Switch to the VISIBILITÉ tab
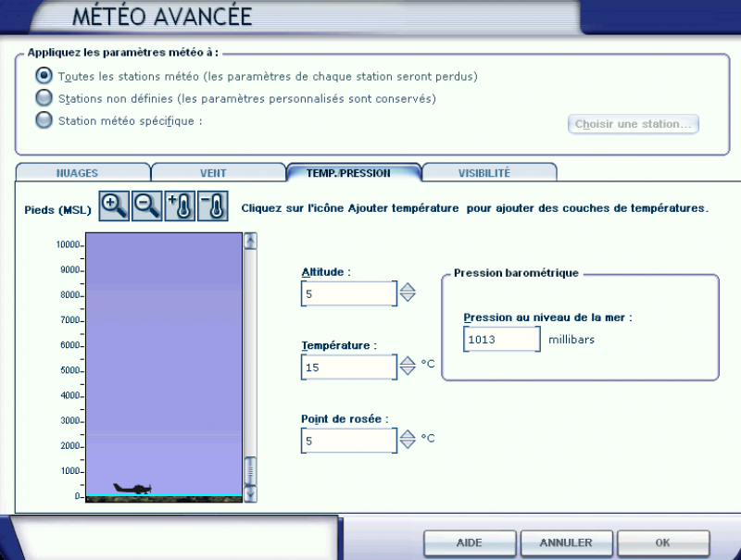Viewport: 741px width, 560px height. 489,172
